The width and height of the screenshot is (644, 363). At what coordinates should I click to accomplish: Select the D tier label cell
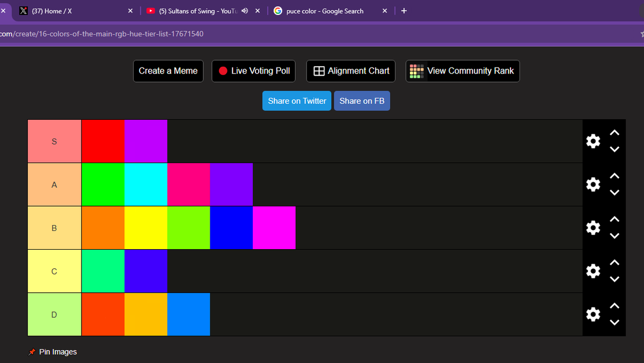point(54,314)
